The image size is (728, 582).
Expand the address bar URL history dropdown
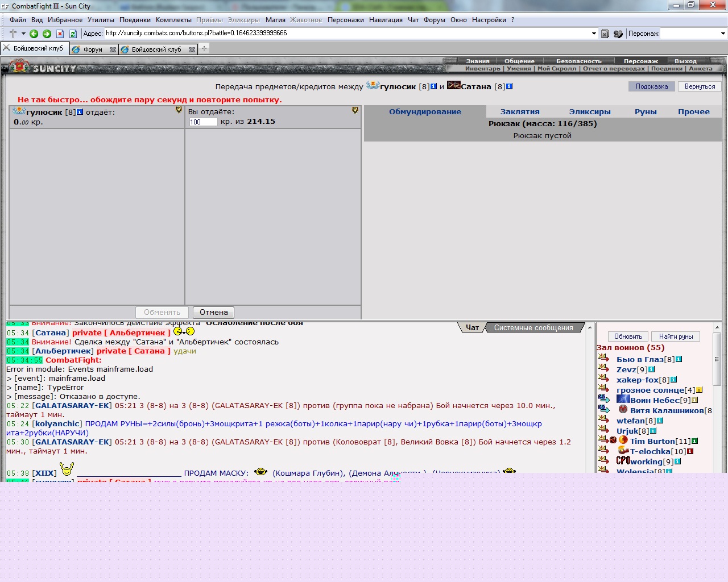pyautogui.click(x=594, y=34)
